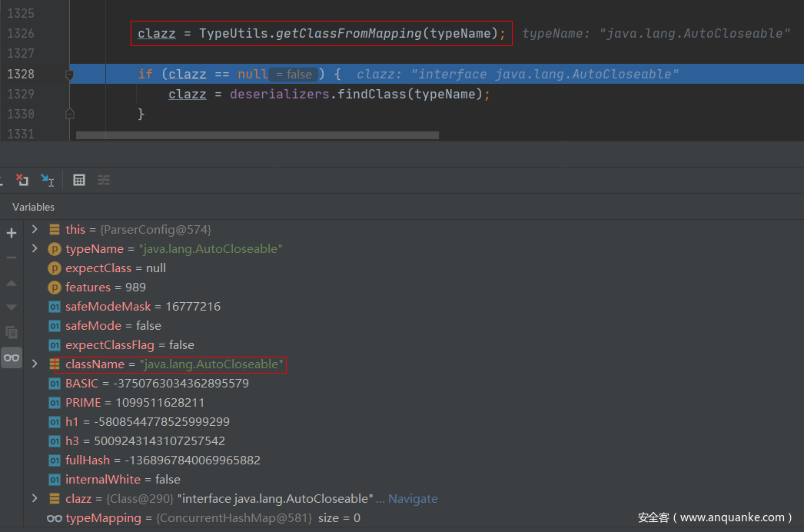Expand the 'this' ParserConfig variable node
Image resolution: width=804 pixels, height=532 pixels.
34,229
